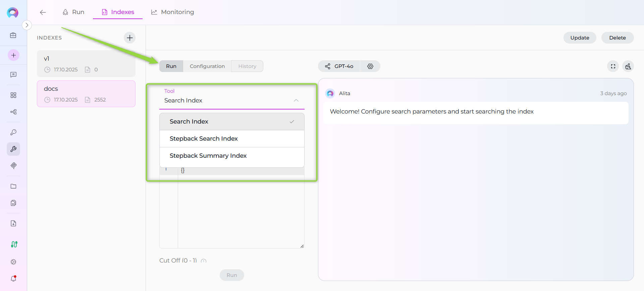Clear chat with the broom icon
The width and height of the screenshot is (644, 291).
click(x=628, y=66)
